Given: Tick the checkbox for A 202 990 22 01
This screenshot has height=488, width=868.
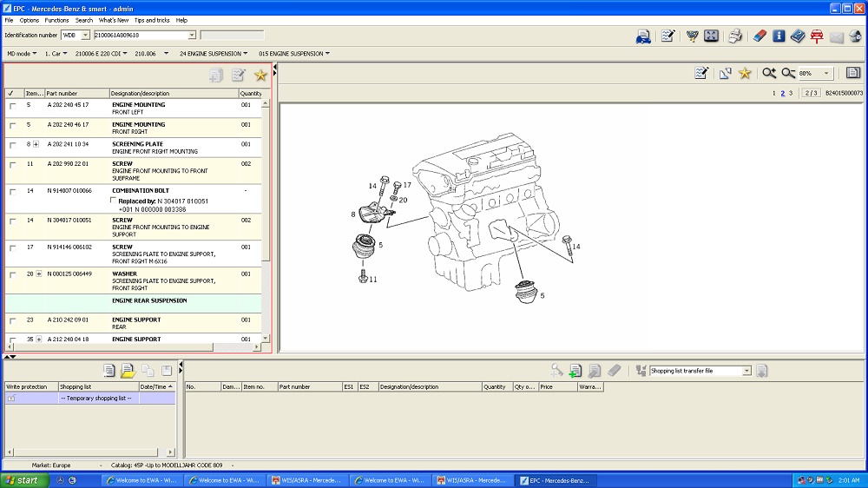Looking at the screenshot, I should [x=13, y=165].
